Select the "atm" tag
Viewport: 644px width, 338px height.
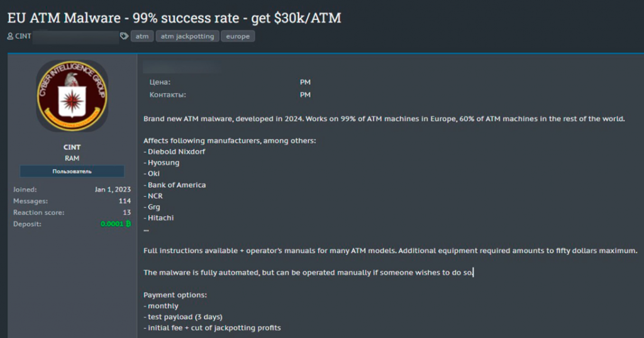[x=142, y=37]
